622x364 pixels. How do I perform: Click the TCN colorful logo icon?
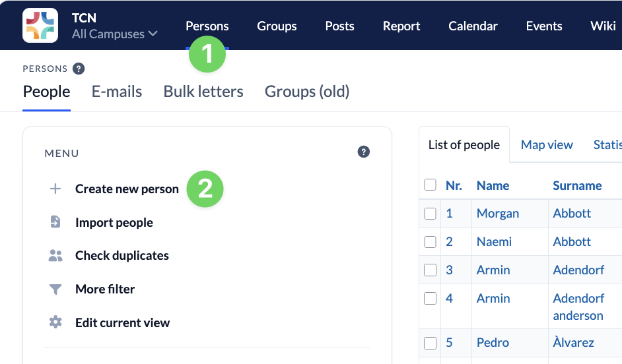pos(40,25)
